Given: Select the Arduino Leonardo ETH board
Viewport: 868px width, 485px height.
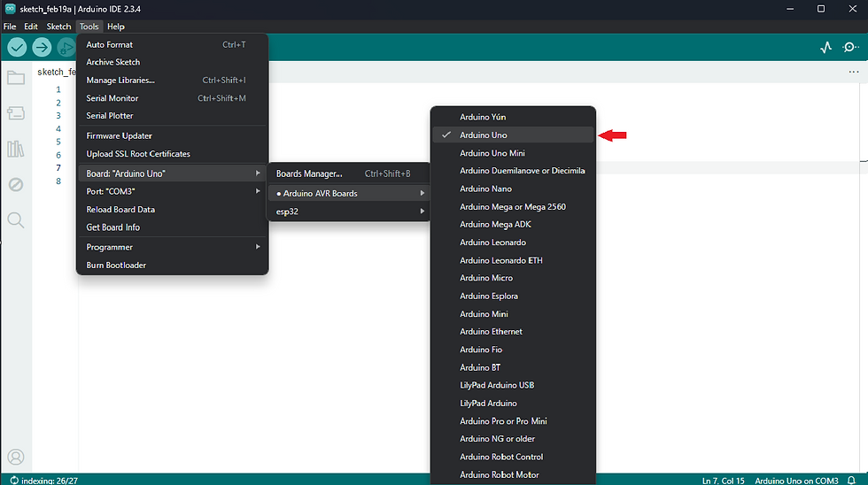Looking at the screenshot, I should 513,260.
